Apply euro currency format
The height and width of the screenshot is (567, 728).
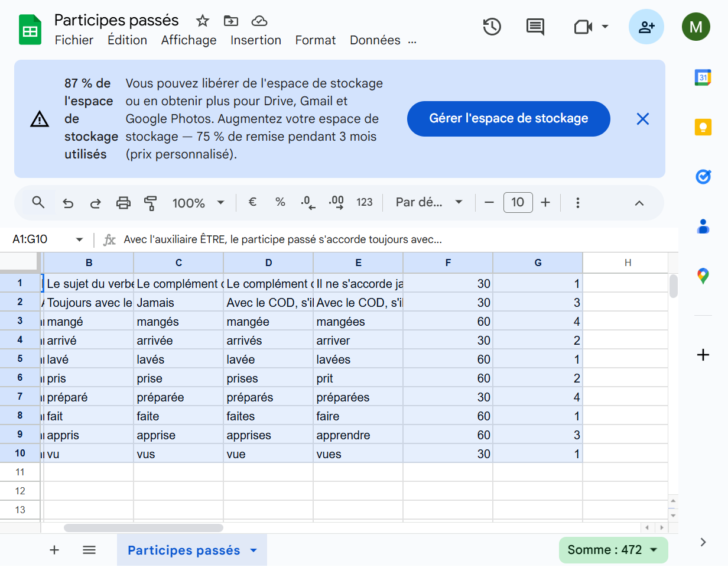pyautogui.click(x=252, y=202)
